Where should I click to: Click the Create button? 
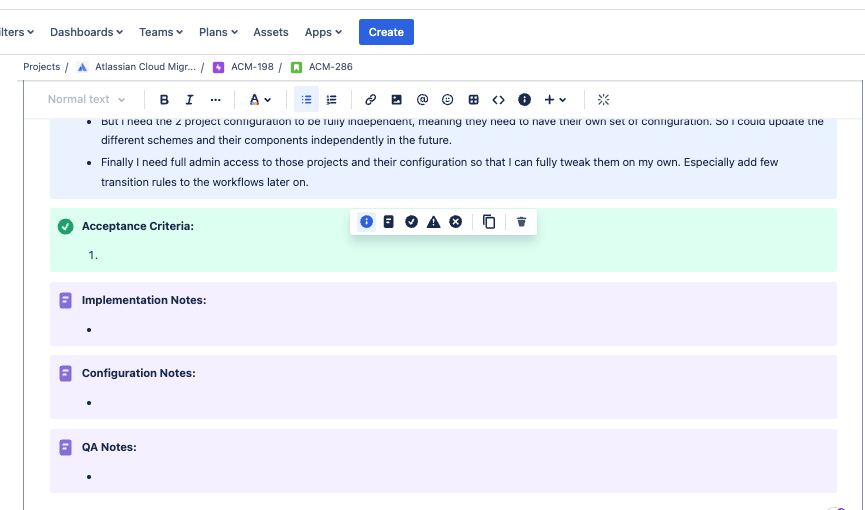pos(386,32)
